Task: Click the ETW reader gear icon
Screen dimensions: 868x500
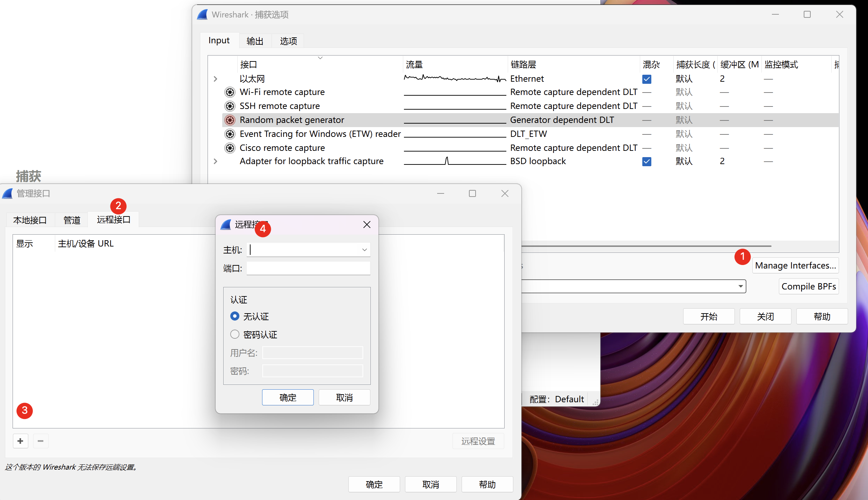Action: pos(230,134)
